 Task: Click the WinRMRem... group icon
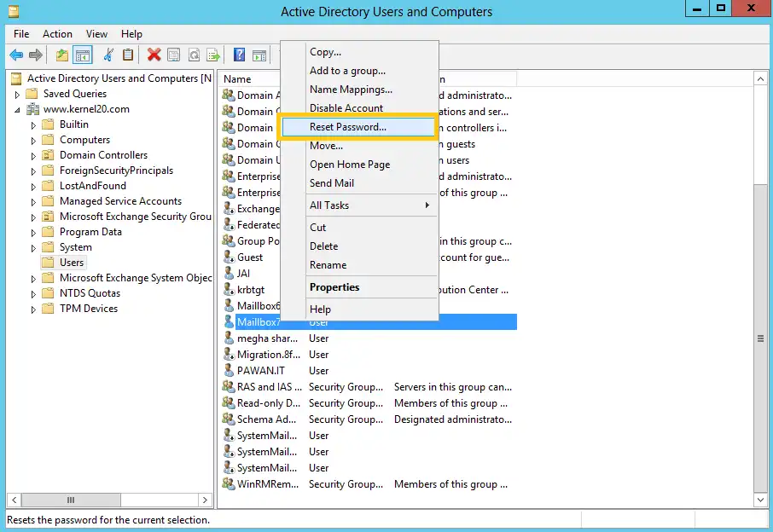(229, 483)
